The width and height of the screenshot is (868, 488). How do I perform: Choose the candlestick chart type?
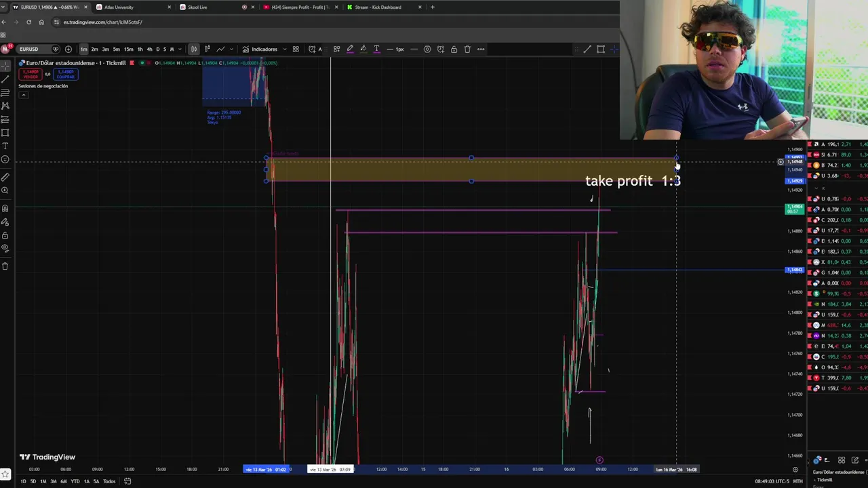click(x=194, y=49)
